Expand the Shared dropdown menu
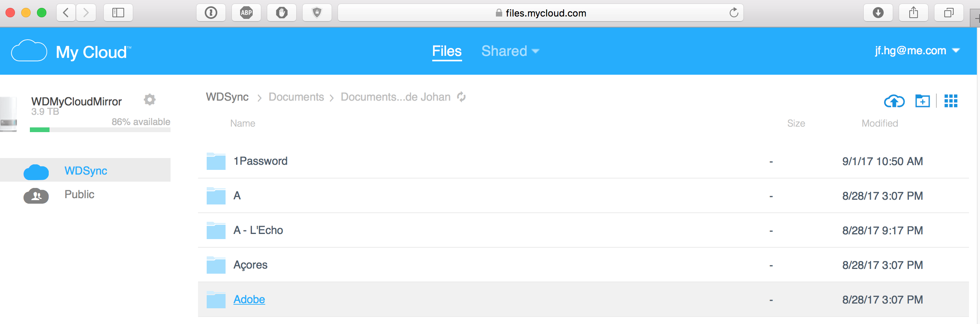Image resolution: width=980 pixels, height=324 pixels. tap(510, 51)
